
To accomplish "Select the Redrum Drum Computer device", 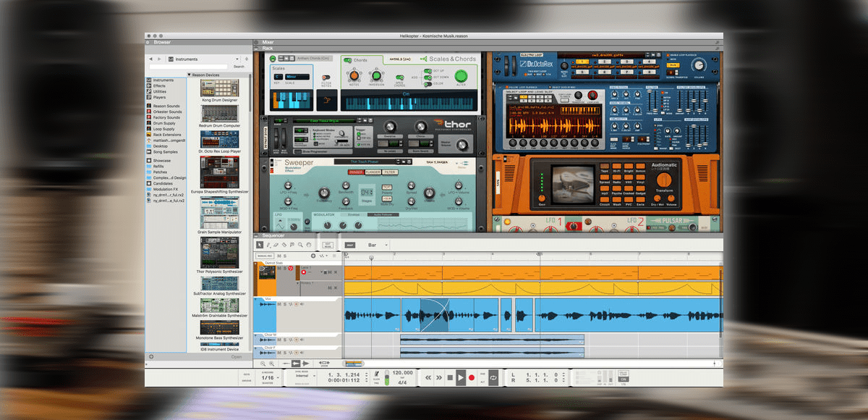I will [220, 114].
